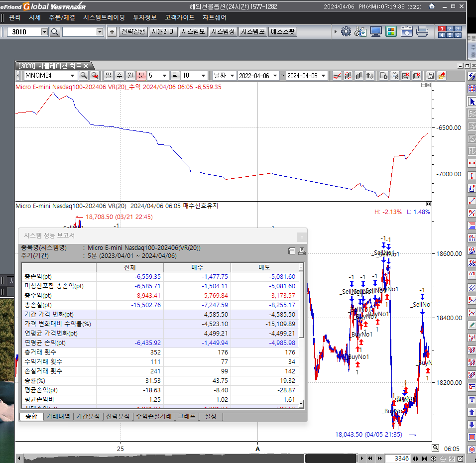
Task: Click the magnifier icon beside the 3010 box
Action: [x=55, y=32]
